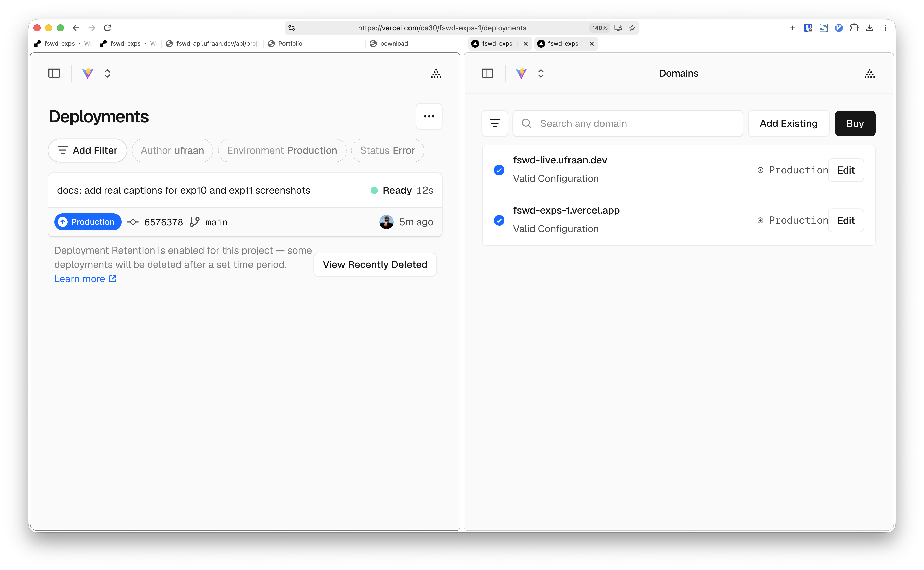Click the Buy domain button
Screen dimensions: 924x570
click(x=855, y=123)
